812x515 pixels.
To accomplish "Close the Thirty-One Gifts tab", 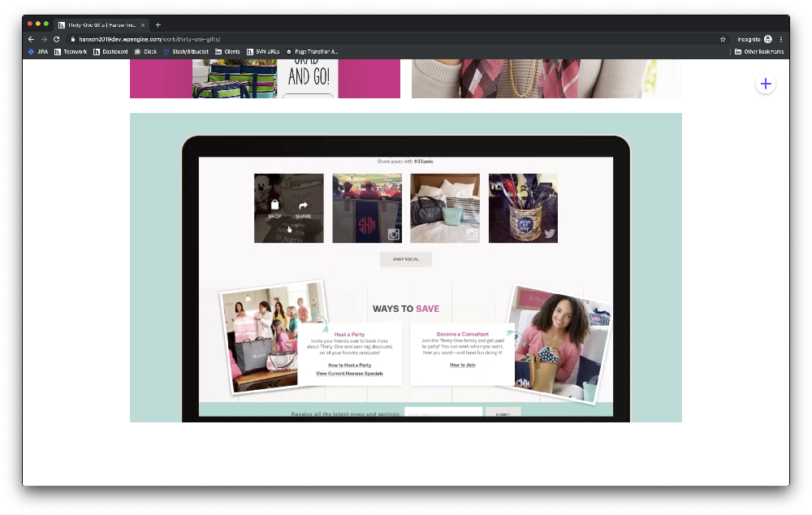I will pos(143,25).
